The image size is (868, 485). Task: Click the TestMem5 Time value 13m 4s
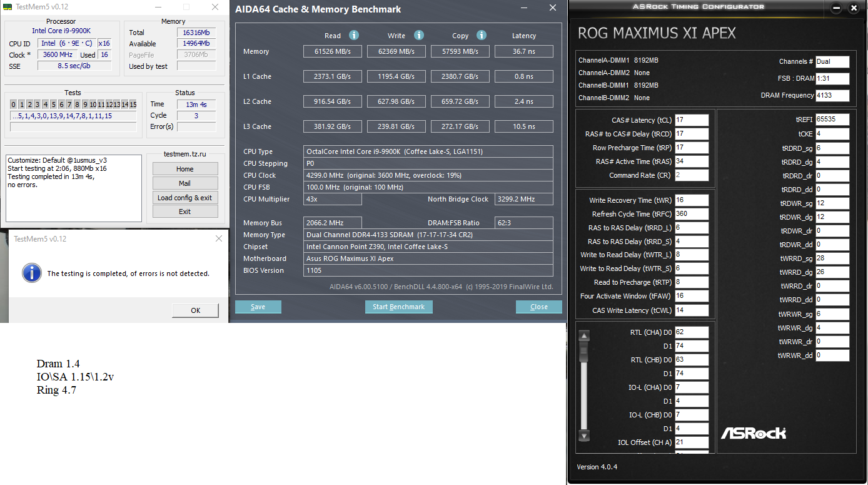tap(196, 105)
